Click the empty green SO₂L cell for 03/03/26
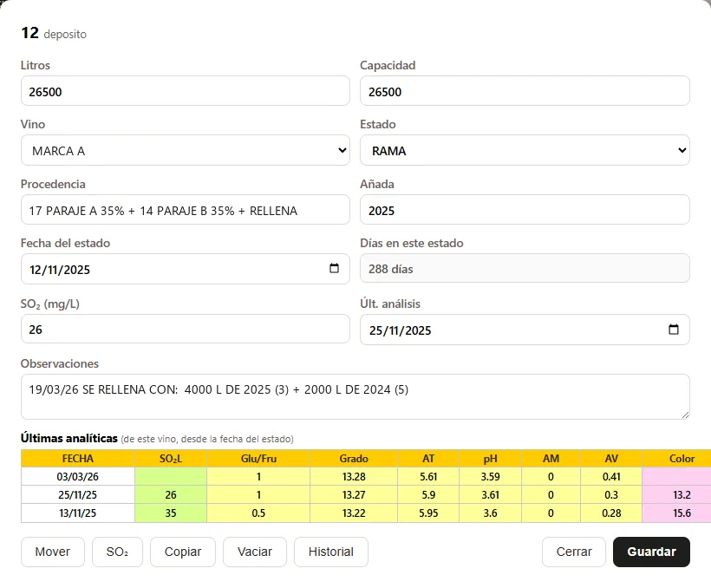This screenshot has height=588, width=711. [x=171, y=476]
